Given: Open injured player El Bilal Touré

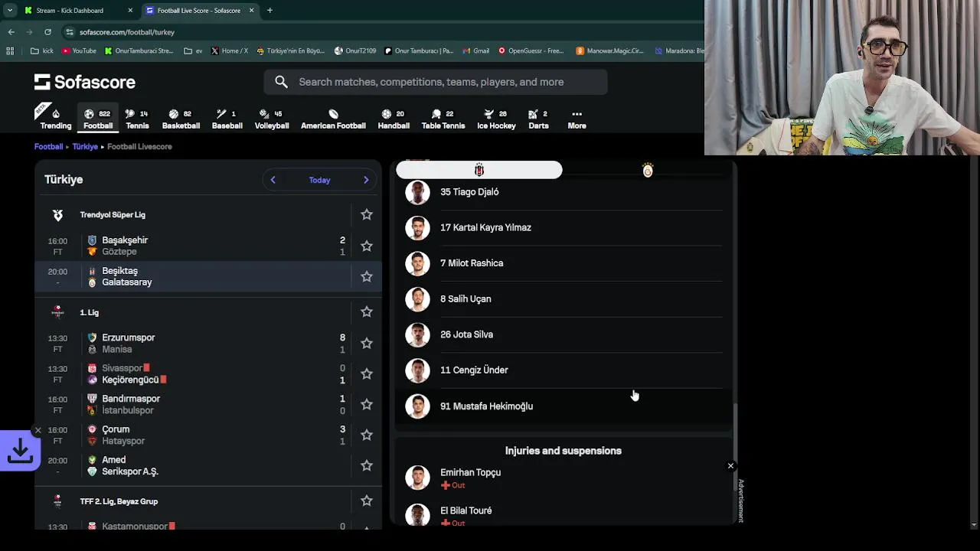Looking at the screenshot, I should pos(563,515).
